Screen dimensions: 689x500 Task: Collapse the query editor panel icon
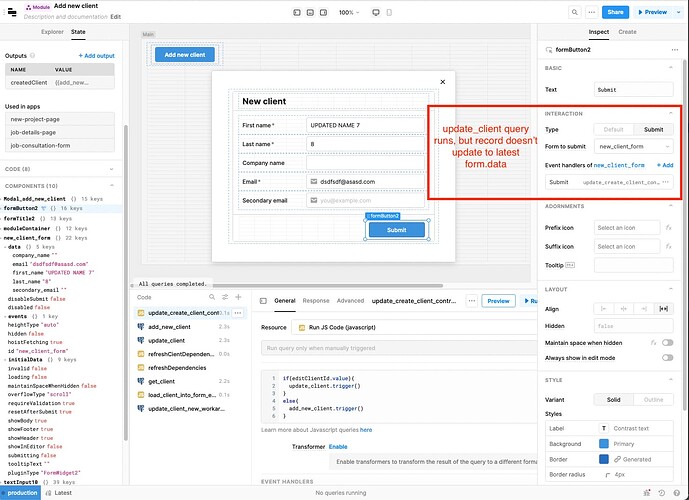pos(263,301)
